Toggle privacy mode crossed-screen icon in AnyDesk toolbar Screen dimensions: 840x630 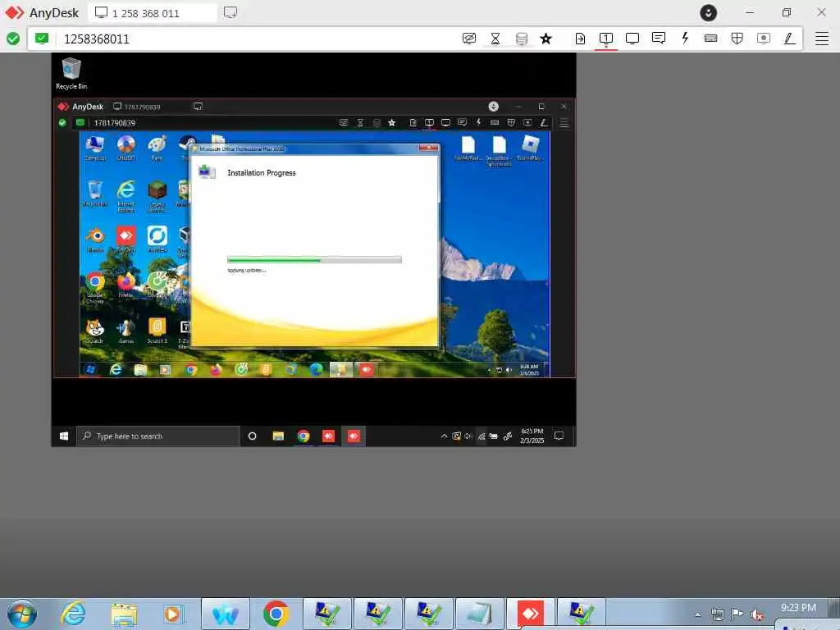point(468,39)
